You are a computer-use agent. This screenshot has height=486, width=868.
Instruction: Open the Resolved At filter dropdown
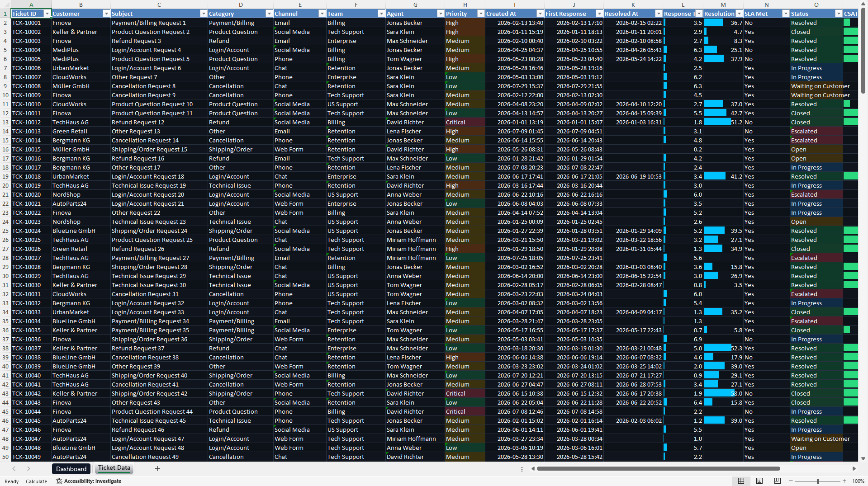(659, 14)
